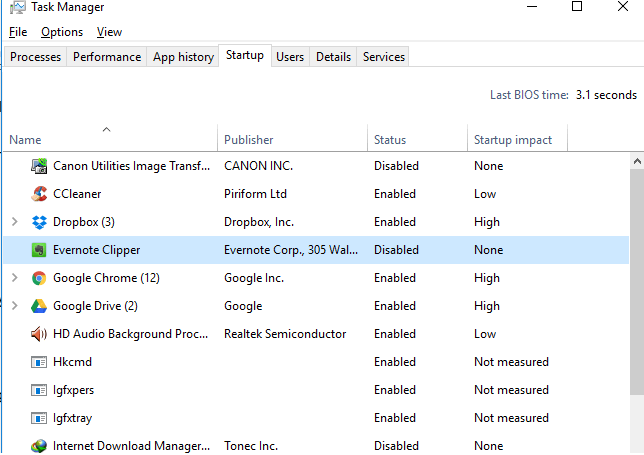Open the Options menu
644x455 pixels.
[x=62, y=32]
